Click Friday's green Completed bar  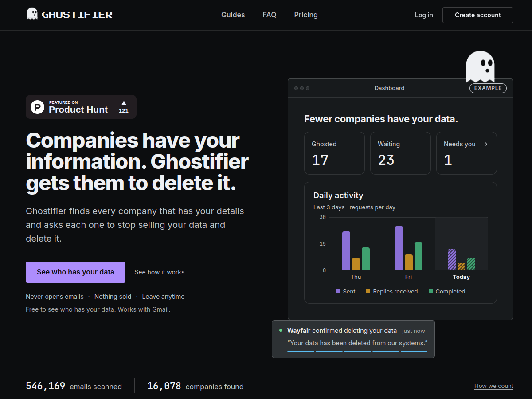(x=419, y=256)
